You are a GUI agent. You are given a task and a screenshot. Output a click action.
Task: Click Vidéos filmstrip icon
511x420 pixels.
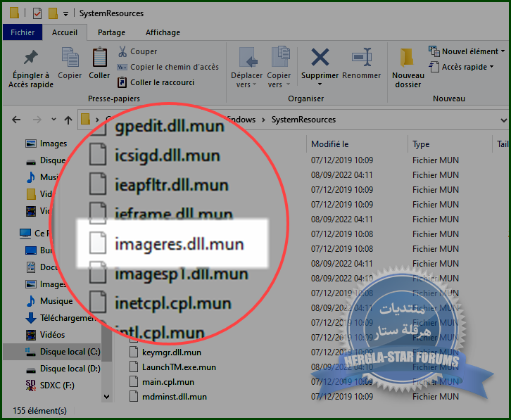click(31, 335)
